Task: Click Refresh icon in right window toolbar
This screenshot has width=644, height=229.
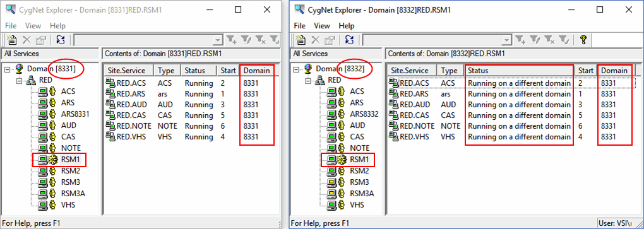Action: 350,40
